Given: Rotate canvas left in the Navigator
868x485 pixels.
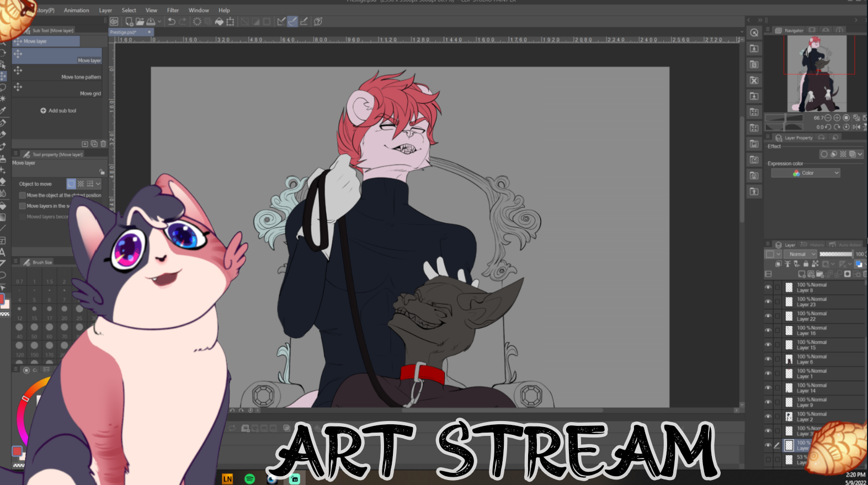Looking at the screenshot, I should click(x=828, y=127).
